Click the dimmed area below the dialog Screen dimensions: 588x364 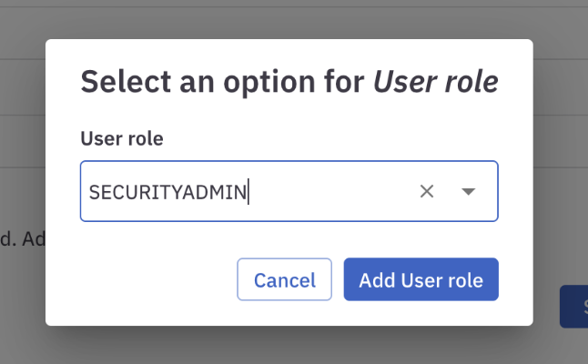coord(291,346)
